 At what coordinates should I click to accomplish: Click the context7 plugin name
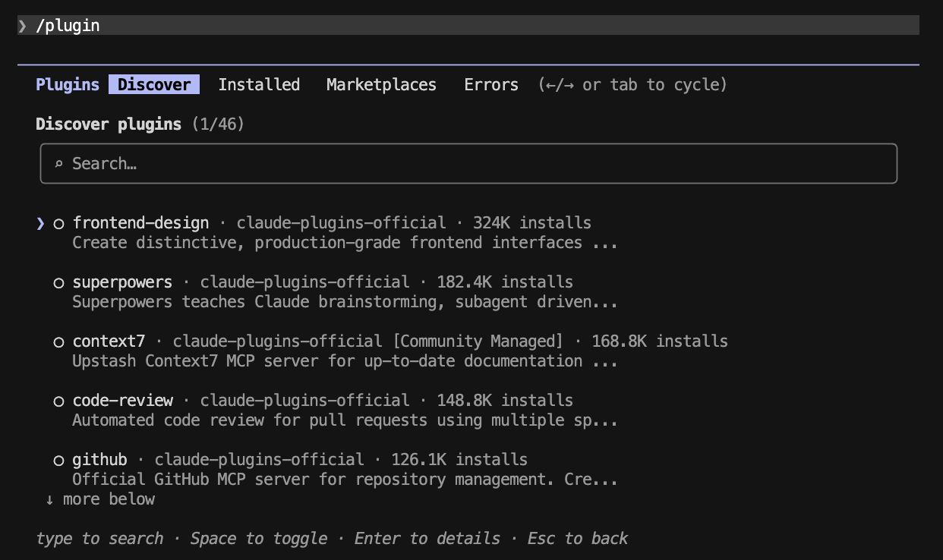[x=109, y=341]
